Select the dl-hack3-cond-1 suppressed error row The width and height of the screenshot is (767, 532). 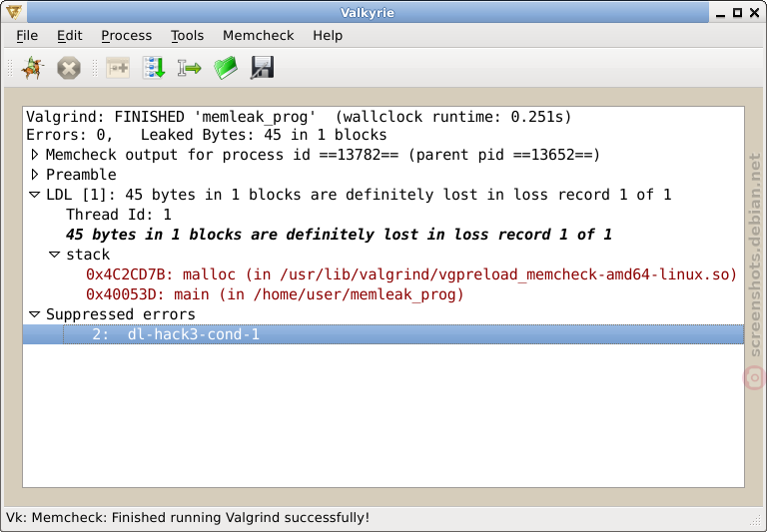coord(383,334)
